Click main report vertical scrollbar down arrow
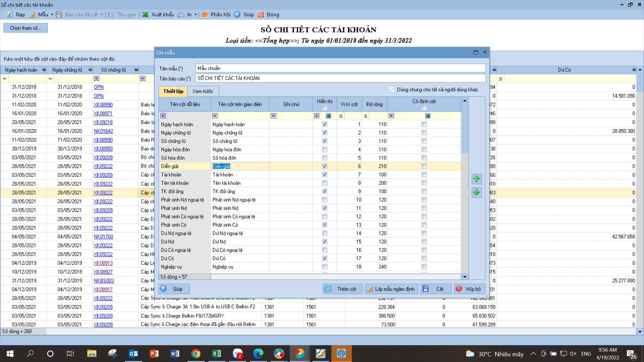Screen dimensions: 644x362 [x=640, y=331]
